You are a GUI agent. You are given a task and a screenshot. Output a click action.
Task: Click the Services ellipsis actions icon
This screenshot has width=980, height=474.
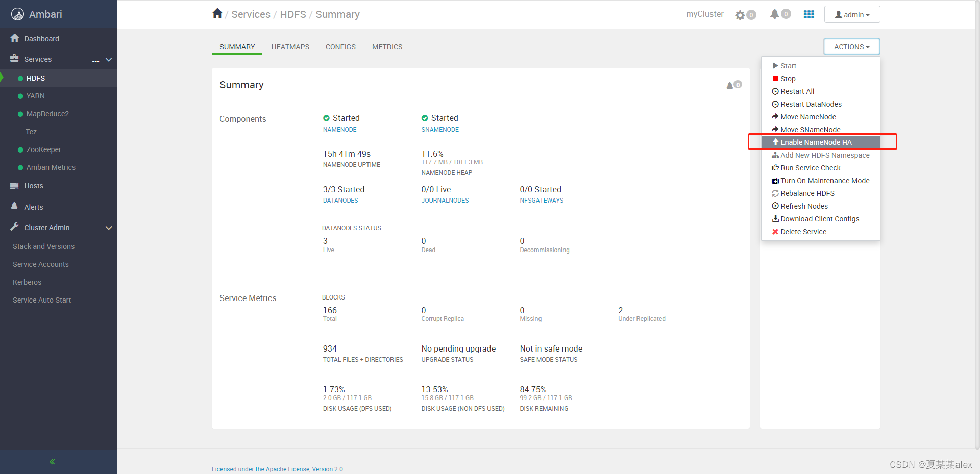point(95,61)
